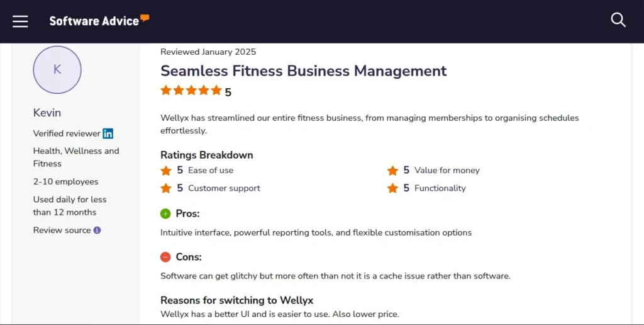The width and height of the screenshot is (644, 325).
Task: Click Kevin's circular avatar with K
Action: [57, 69]
